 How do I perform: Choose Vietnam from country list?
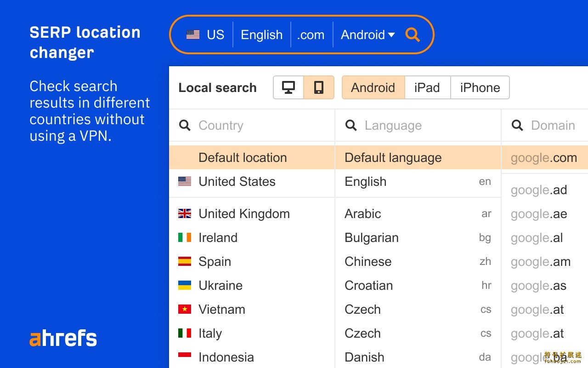pos(252,309)
